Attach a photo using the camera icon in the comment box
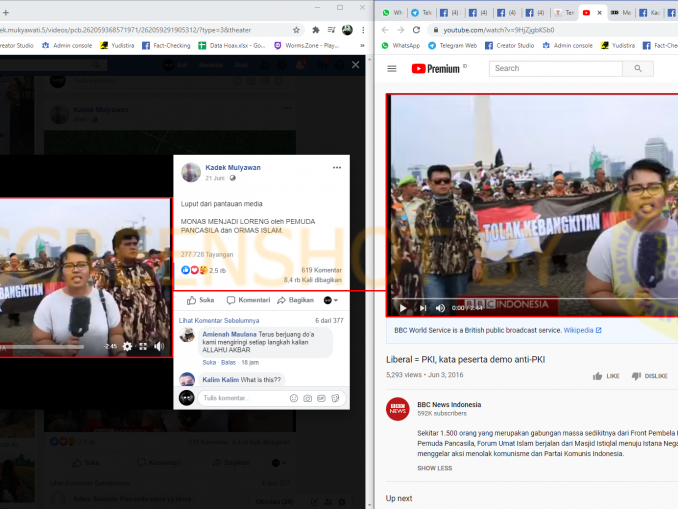The height and width of the screenshot is (509, 678). 307,398
